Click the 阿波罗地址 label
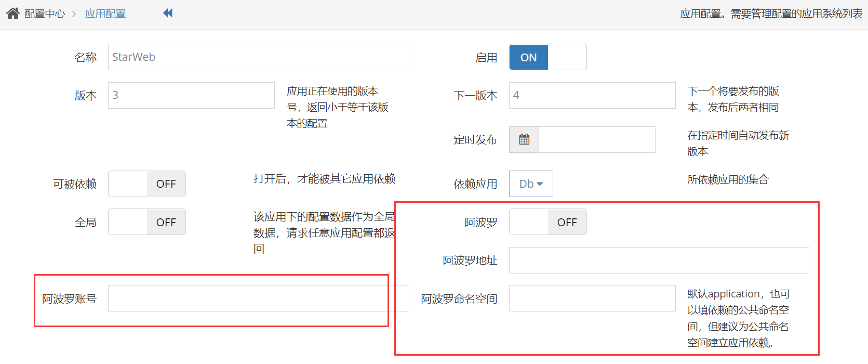The image size is (868, 364). 470,261
